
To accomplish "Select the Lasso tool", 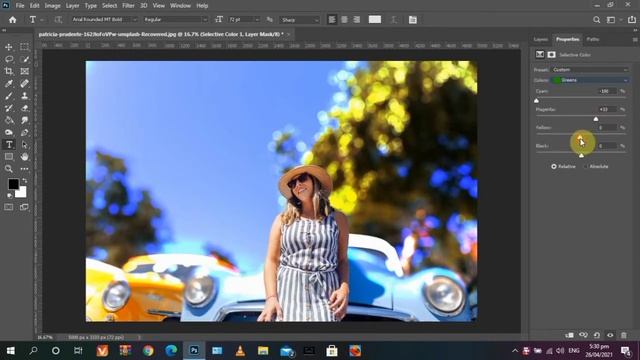I will (9, 59).
